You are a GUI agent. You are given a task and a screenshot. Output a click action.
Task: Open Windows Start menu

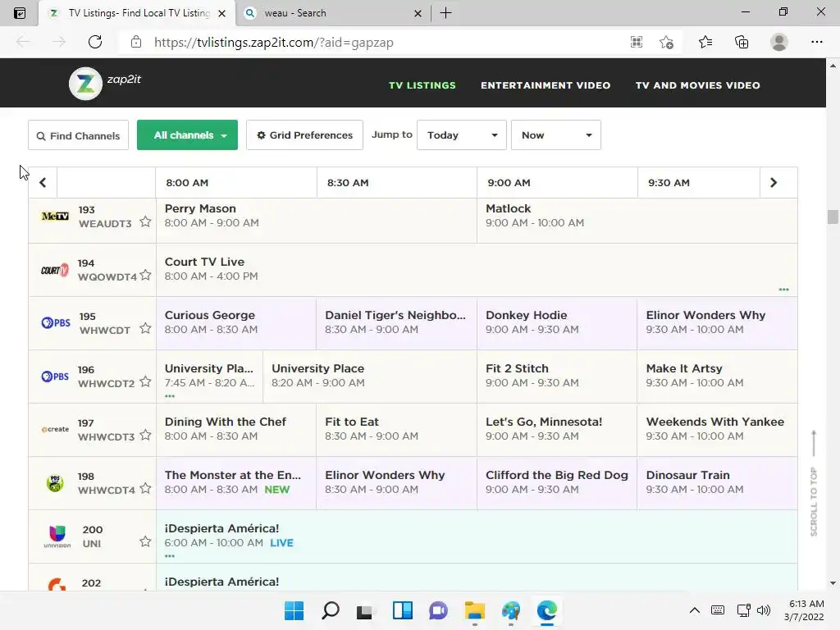294,610
